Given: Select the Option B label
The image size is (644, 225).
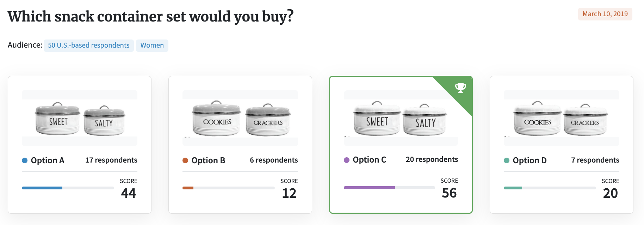Looking at the screenshot, I should pos(208,160).
